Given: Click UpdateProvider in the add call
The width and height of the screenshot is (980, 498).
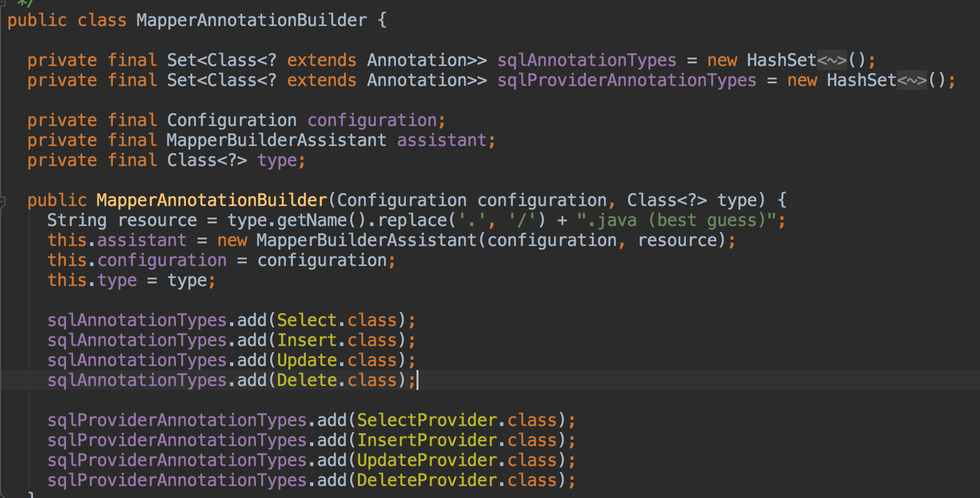Looking at the screenshot, I should pyautogui.click(x=426, y=460).
